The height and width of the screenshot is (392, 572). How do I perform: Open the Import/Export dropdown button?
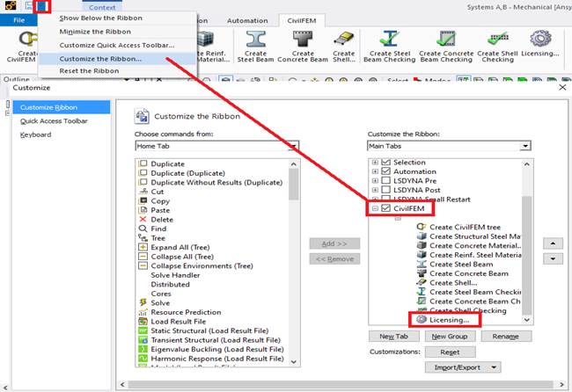(x=463, y=367)
